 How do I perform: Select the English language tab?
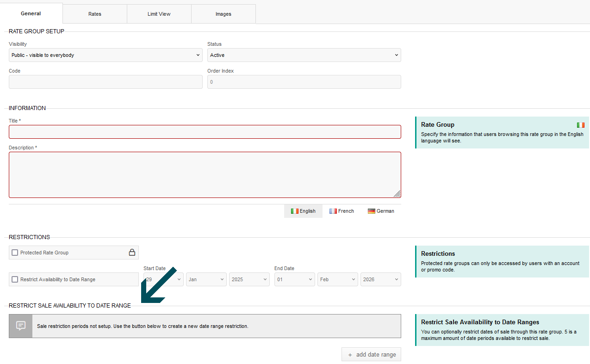coord(303,211)
